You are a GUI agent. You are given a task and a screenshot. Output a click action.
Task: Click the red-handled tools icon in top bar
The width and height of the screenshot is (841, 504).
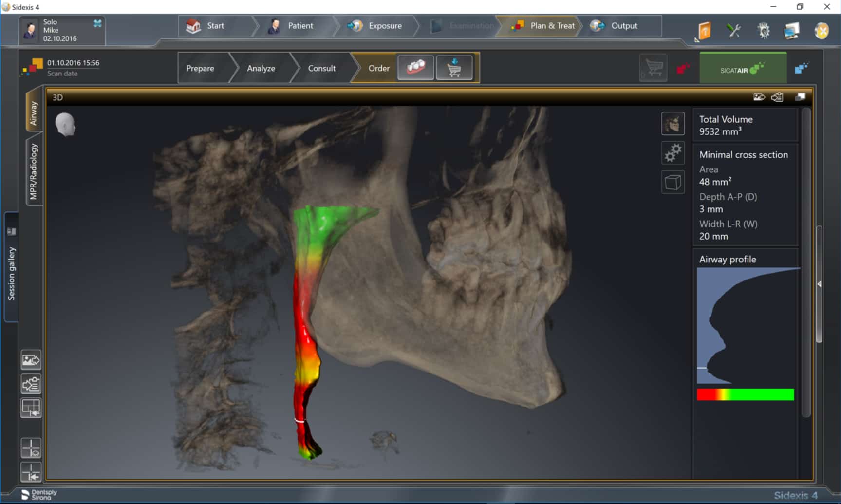point(733,31)
